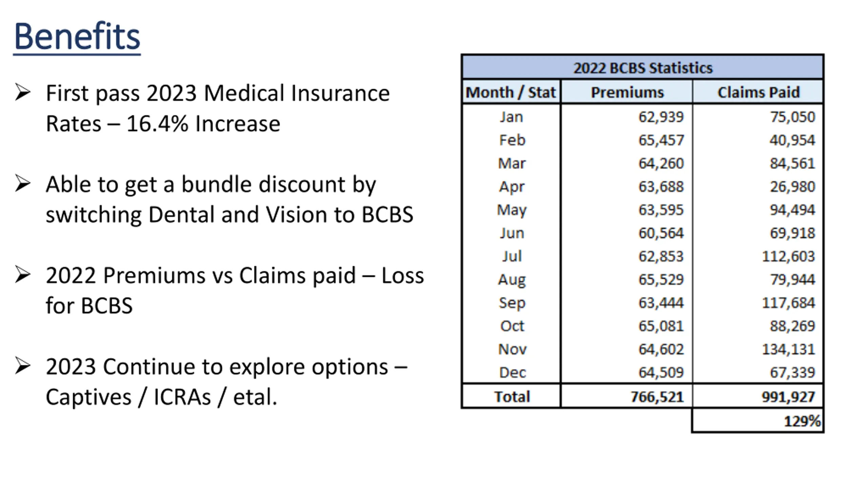Click the Benefits slide title
Viewport: 868px width, 488px height.
(77, 37)
